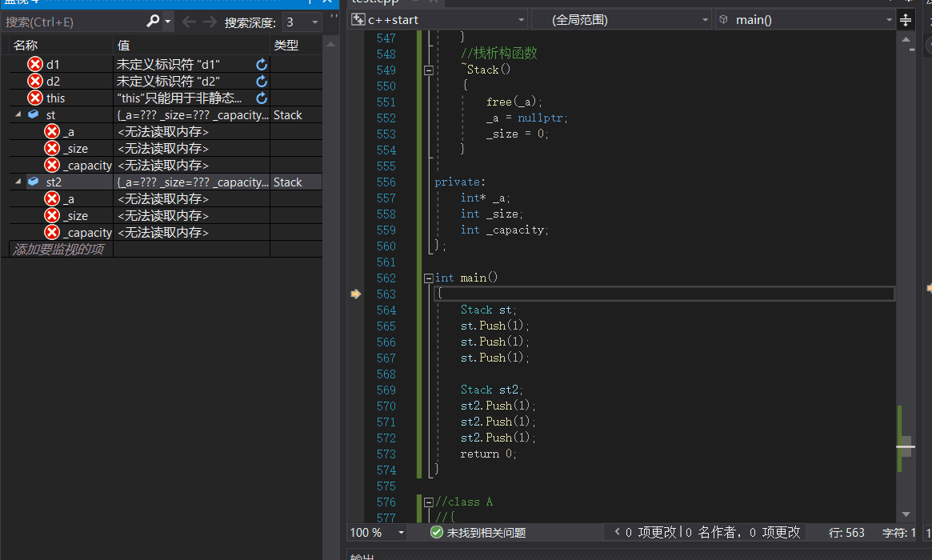Refresh the 'this' watch entry
The image size is (932, 560).
262,98
